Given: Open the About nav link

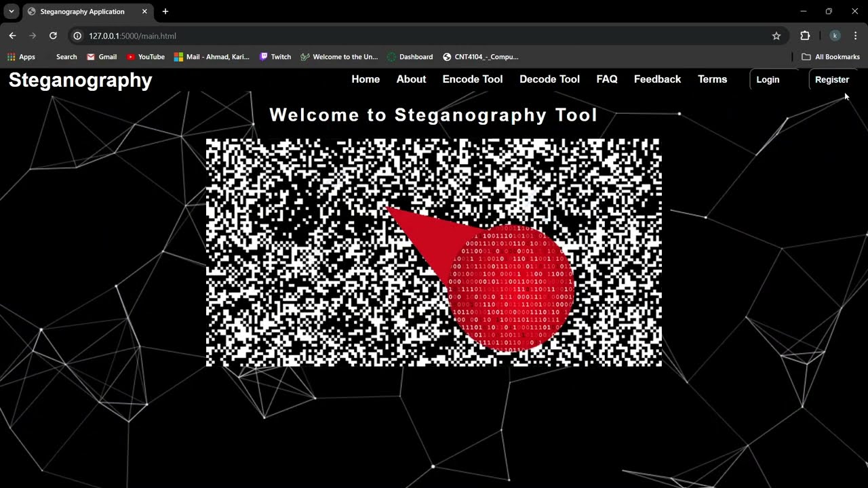Looking at the screenshot, I should pyautogui.click(x=411, y=79).
